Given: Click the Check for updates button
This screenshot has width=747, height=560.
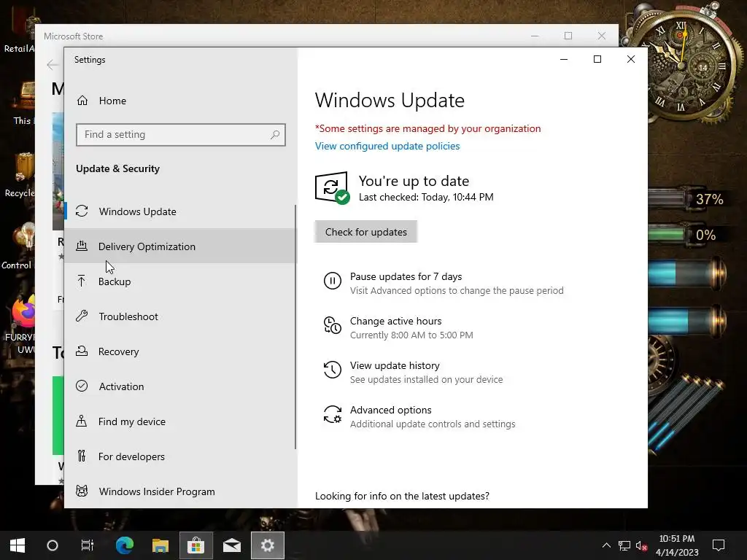Looking at the screenshot, I should (x=366, y=232).
